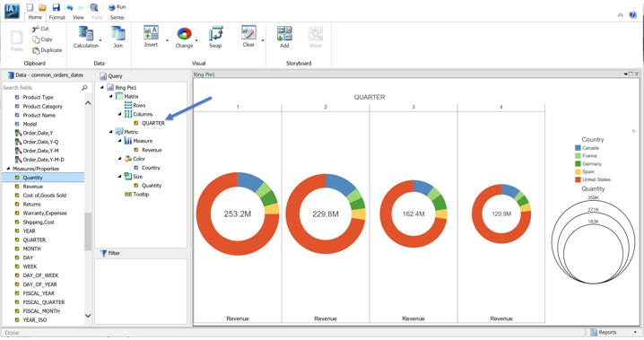
Task: Select the Cost of,Goods Sold field
Action: click(44, 195)
